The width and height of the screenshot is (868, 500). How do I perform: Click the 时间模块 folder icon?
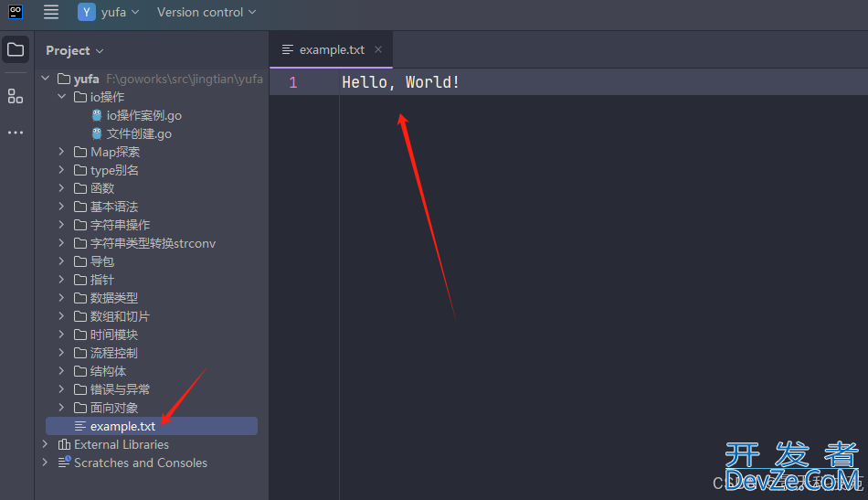[80, 335]
